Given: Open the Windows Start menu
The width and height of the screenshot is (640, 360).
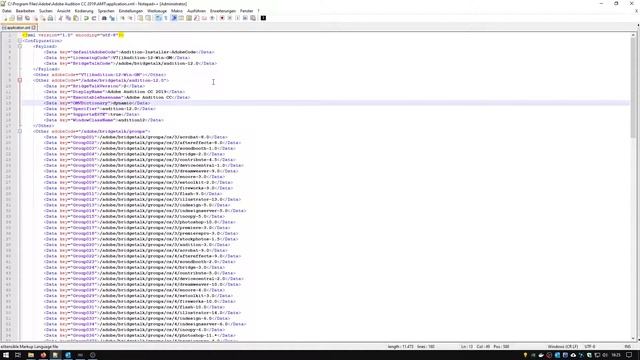Looking at the screenshot, I should point(6,355).
